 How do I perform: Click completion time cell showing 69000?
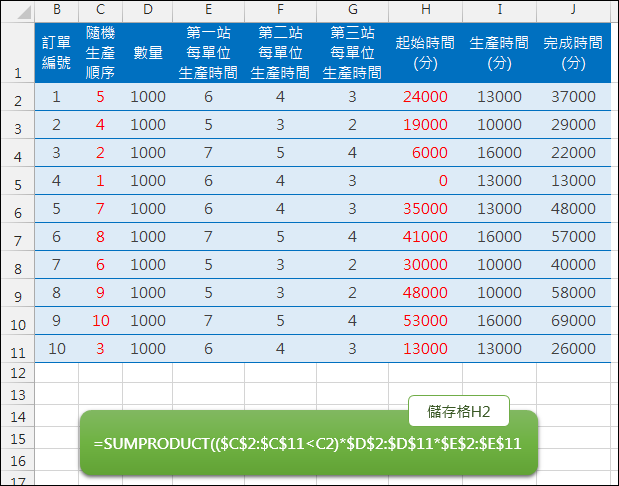click(x=573, y=321)
